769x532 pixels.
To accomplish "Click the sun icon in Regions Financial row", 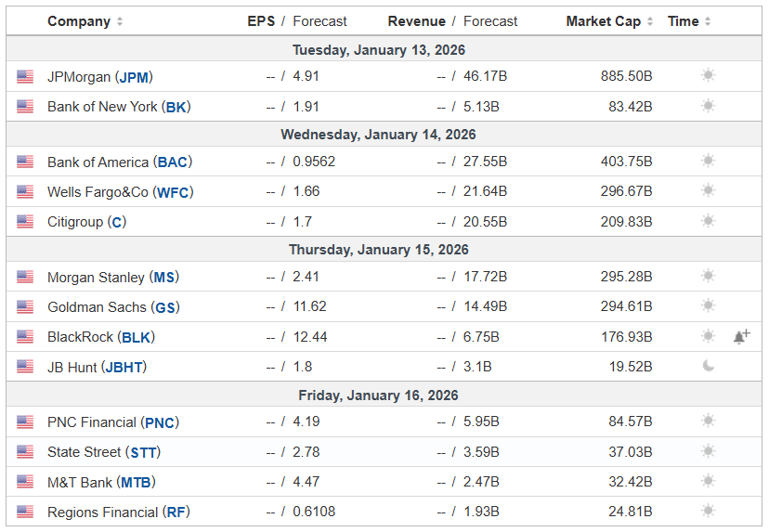I will (709, 512).
